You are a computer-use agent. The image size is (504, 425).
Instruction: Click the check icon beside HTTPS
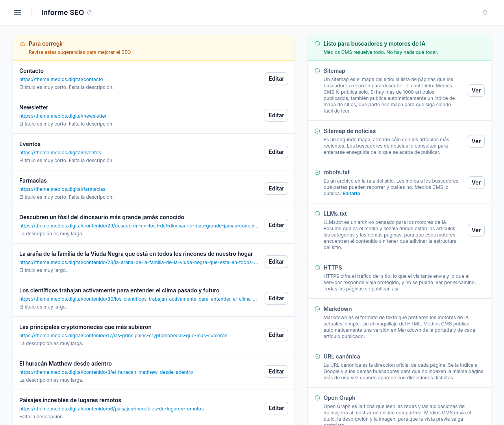point(317,268)
